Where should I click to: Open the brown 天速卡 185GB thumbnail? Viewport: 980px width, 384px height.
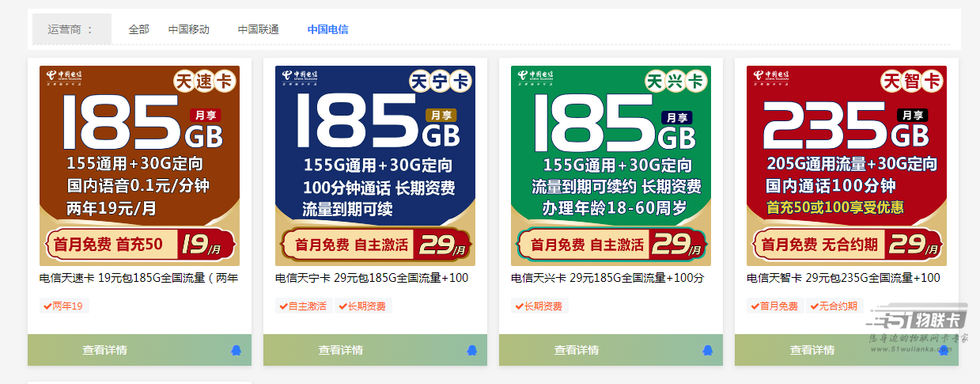click(139, 165)
